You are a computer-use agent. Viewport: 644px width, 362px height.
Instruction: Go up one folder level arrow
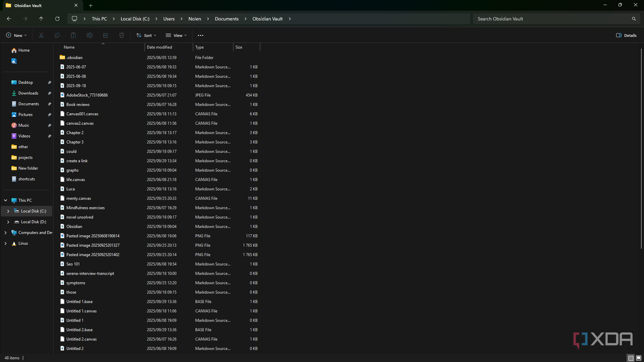click(x=41, y=19)
